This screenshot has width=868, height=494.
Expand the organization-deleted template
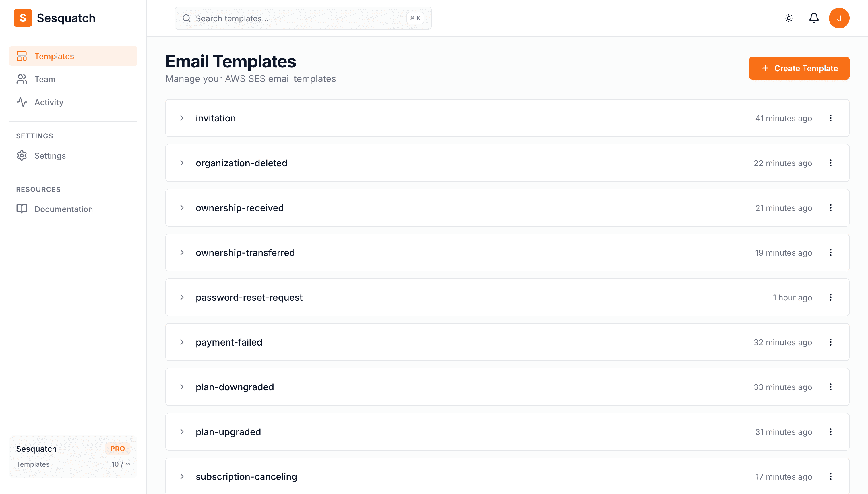(183, 163)
